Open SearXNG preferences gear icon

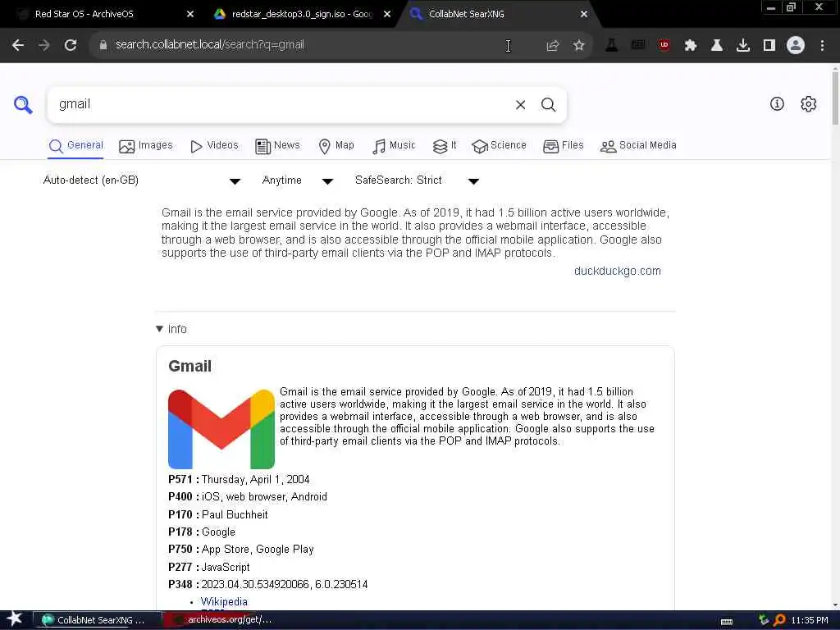point(808,104)
